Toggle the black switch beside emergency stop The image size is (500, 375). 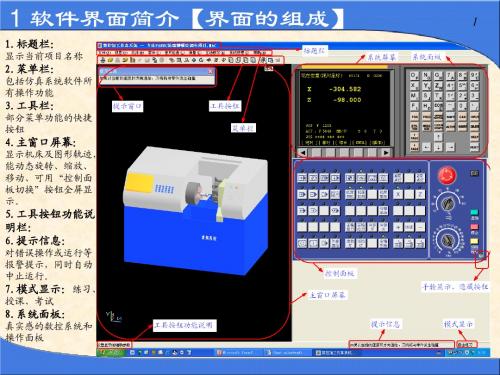(x=474, y=173)
